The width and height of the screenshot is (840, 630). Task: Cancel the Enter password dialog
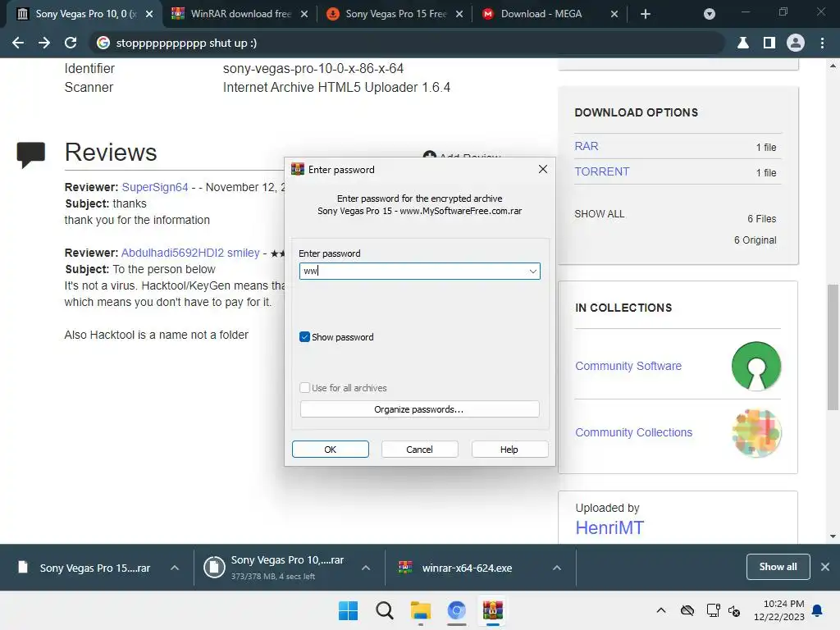(x=419, y=450)
